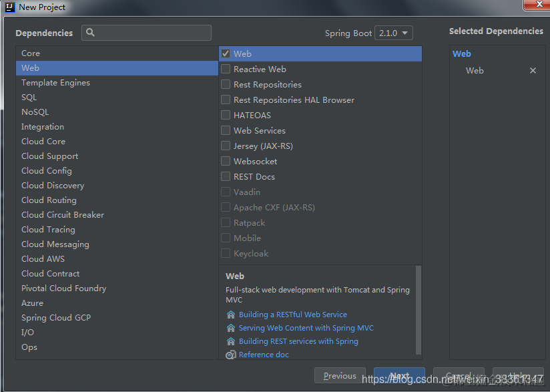
Task: Click the Apache CXF (JAX-RS) checkbox
Action: tap(226, 207)
